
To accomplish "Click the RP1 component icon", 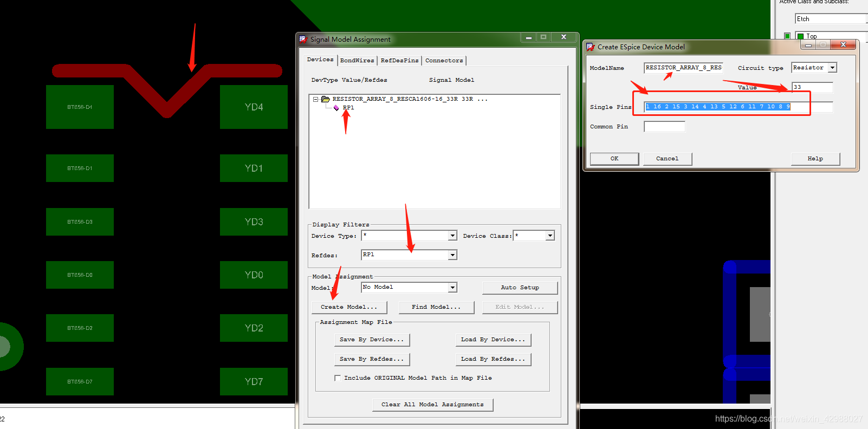I will pyautogui.click(x=336, y=108).
